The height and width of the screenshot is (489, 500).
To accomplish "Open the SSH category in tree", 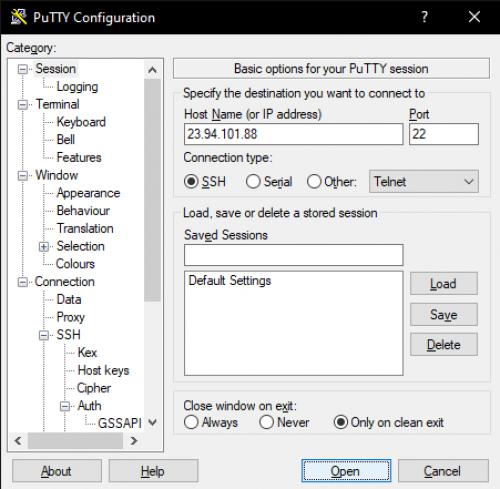I will 68,335.
